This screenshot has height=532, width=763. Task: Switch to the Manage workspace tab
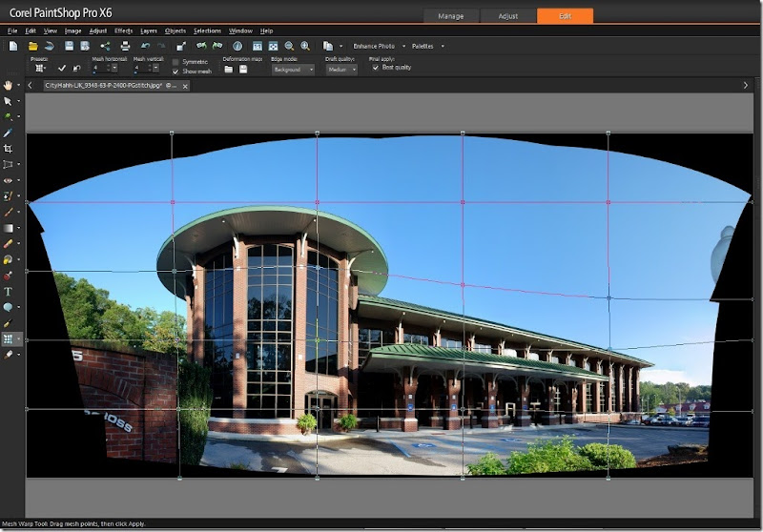coord(451,16)
